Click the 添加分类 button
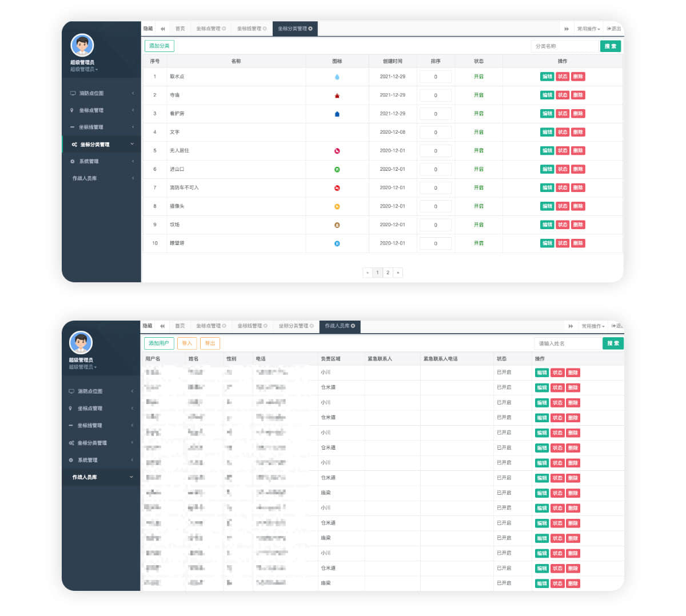686x616 pixels. (x=159, y=46)
